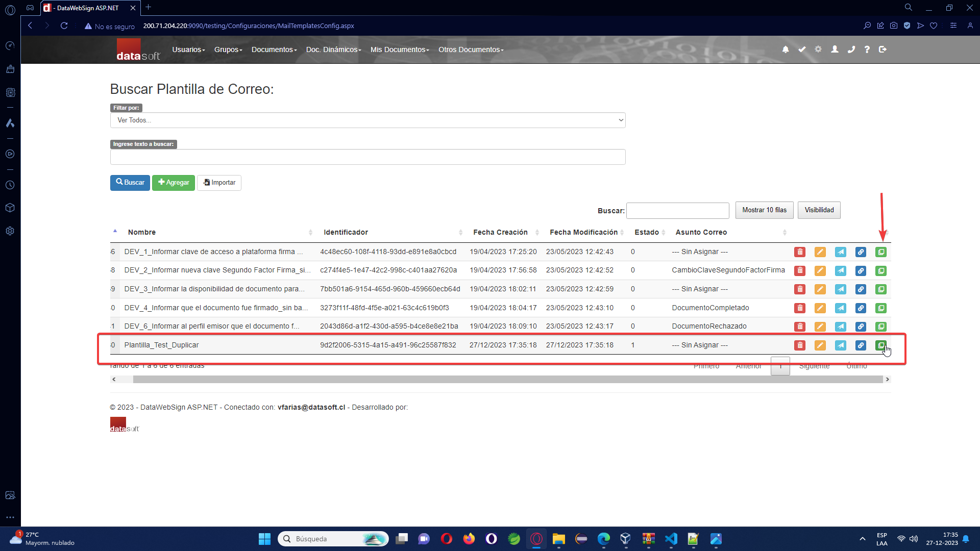The width and height of the screenshot is (980, 551).
Task: Open Windows Start menu
Action: [x=264, y=539]
